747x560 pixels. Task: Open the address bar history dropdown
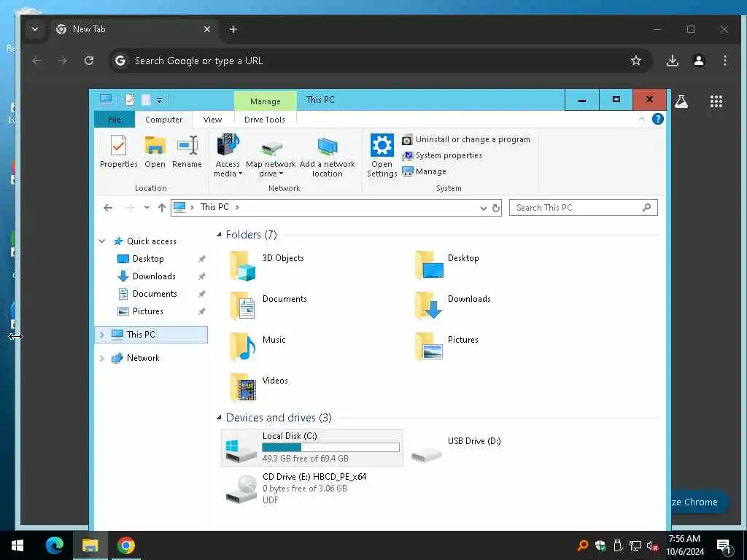tap(483, 208)
